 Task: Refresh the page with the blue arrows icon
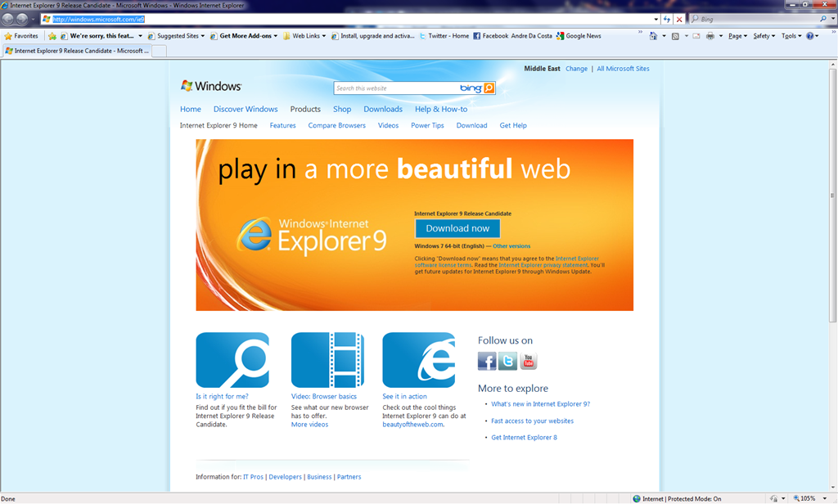pos(666,20)
